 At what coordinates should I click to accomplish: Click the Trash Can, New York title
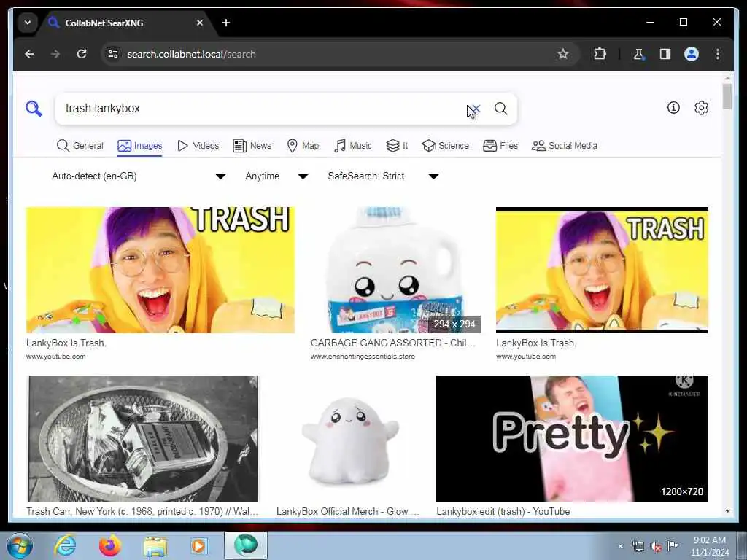click(x=142, y=511)
